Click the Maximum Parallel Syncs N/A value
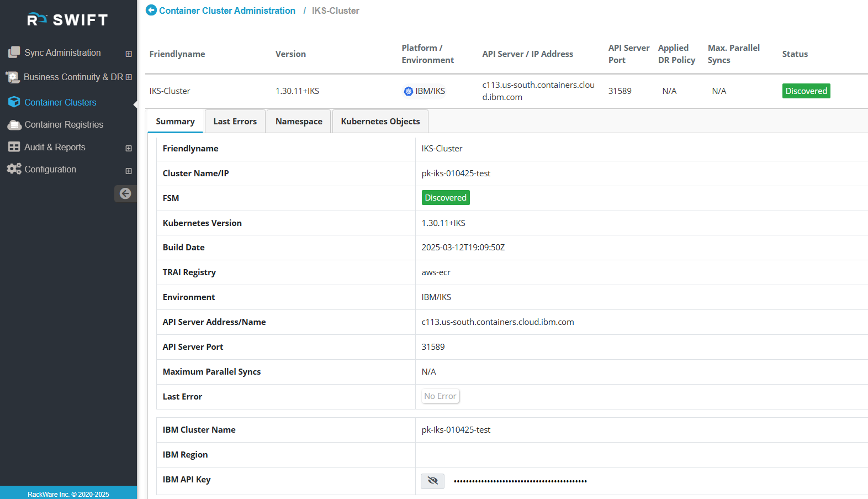Screen dimensions: 868x499 428,372
